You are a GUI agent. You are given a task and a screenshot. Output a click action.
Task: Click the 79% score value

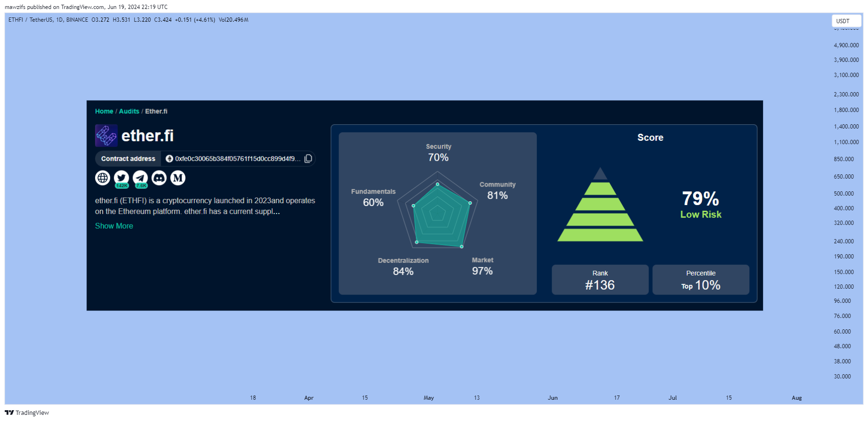(x=701, y=198)
